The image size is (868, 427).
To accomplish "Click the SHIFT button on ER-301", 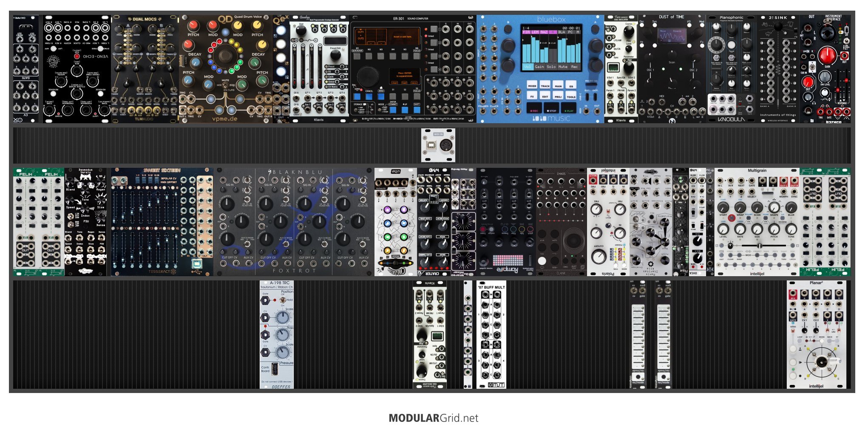I will click(417, 110).
